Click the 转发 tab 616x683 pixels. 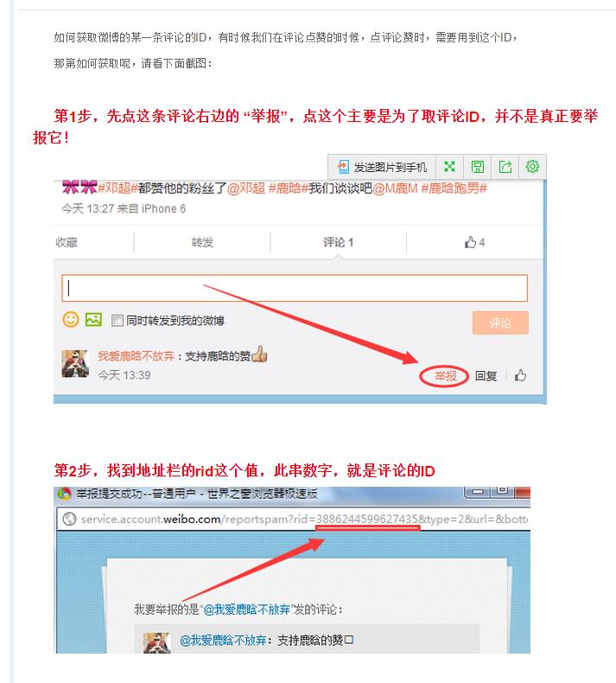202,242
